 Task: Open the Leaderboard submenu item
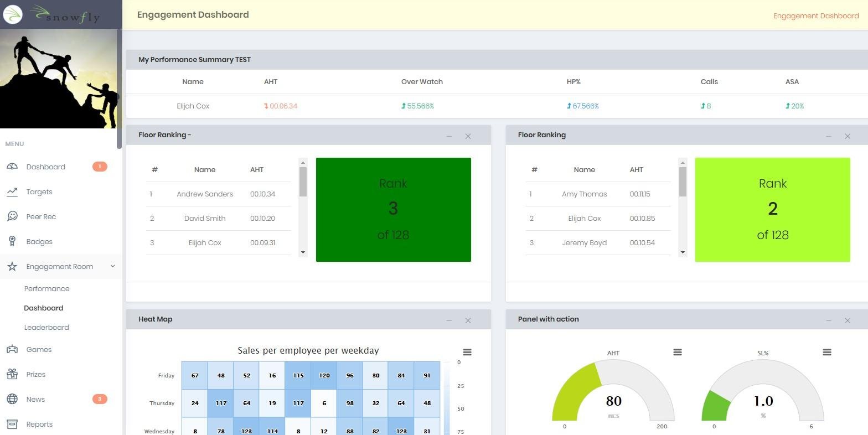46,327
